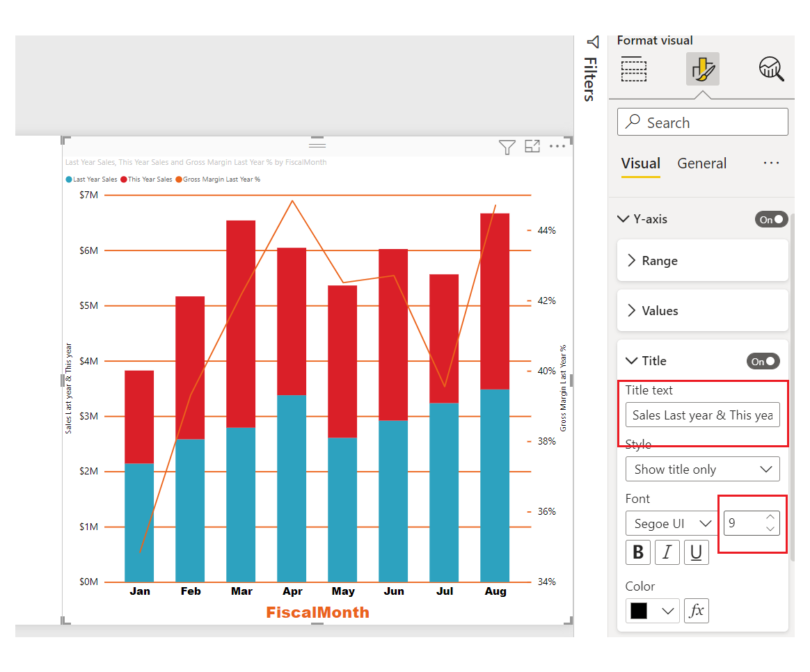
Task: Expand the Range card
Action: (x=703, y=260)
